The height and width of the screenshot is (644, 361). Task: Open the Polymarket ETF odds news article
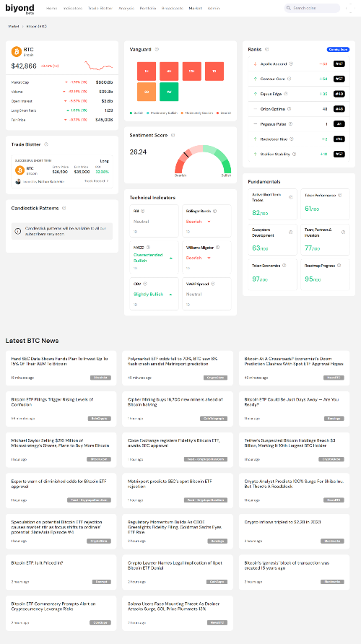coord(178,368)
